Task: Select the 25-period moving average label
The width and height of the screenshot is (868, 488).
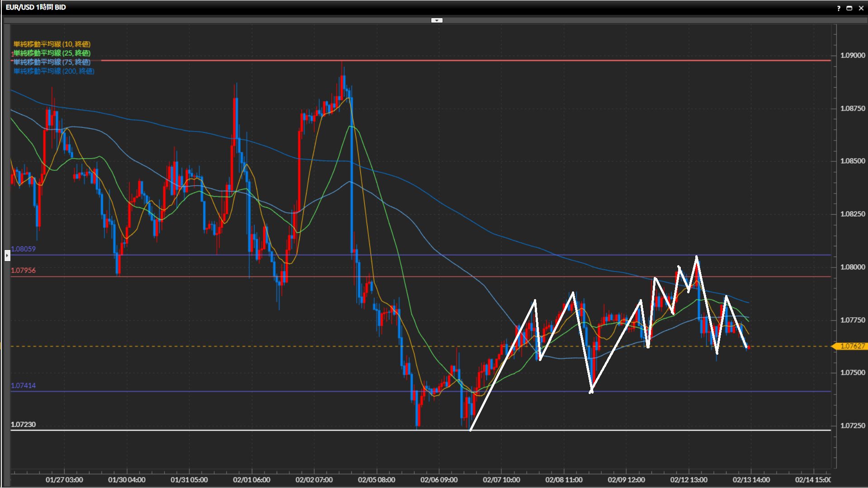Action: click(x=52, y=53)
